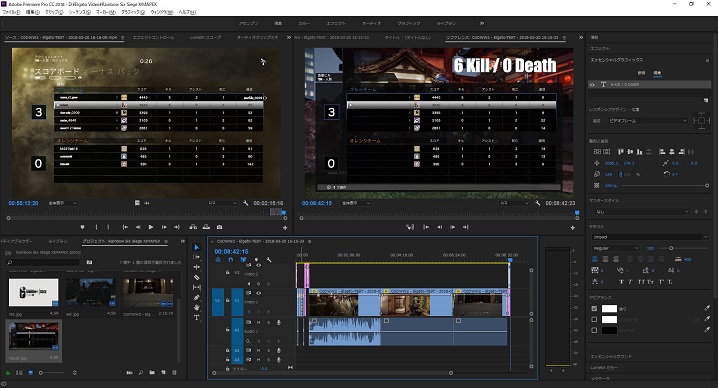Image resolution: width=718 pixels, height=388 pixels.
Task: Switch to Lumetri Scopes tab
Action: [205, 38]
